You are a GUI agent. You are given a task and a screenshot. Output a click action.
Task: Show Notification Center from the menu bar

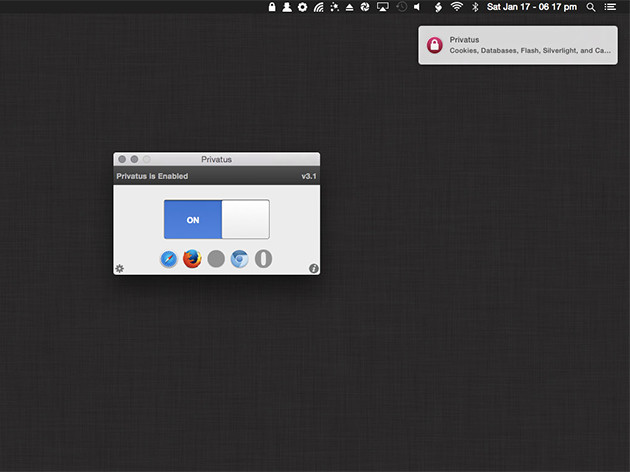click(610, 7)
